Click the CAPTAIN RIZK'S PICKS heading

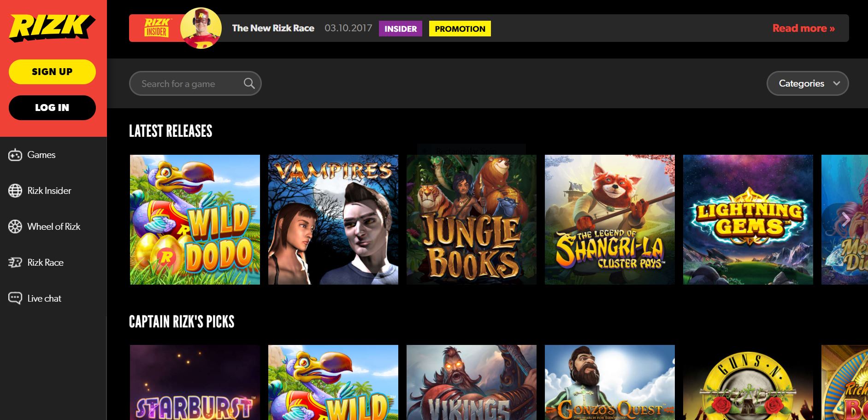(182, 321)
